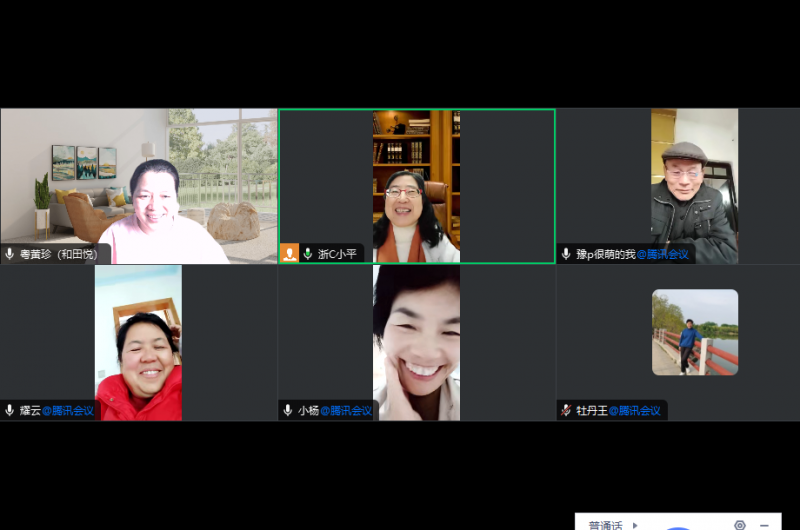This screenshot has width=800, height=530.
Task: Click the orange host icon beside 浙C小平
Action: click(290, 254)
